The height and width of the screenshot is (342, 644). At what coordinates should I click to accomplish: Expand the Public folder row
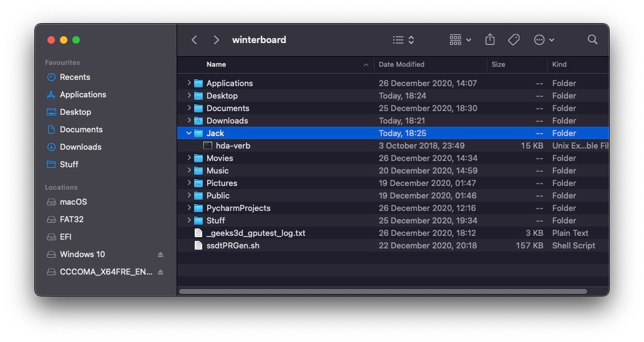point(188,195)
